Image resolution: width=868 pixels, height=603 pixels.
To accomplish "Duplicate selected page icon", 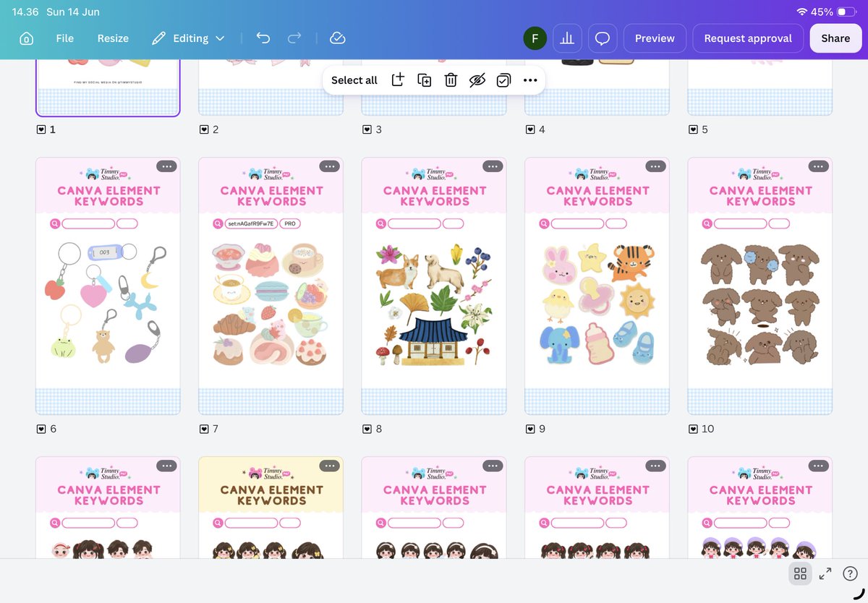I will 425,80.
